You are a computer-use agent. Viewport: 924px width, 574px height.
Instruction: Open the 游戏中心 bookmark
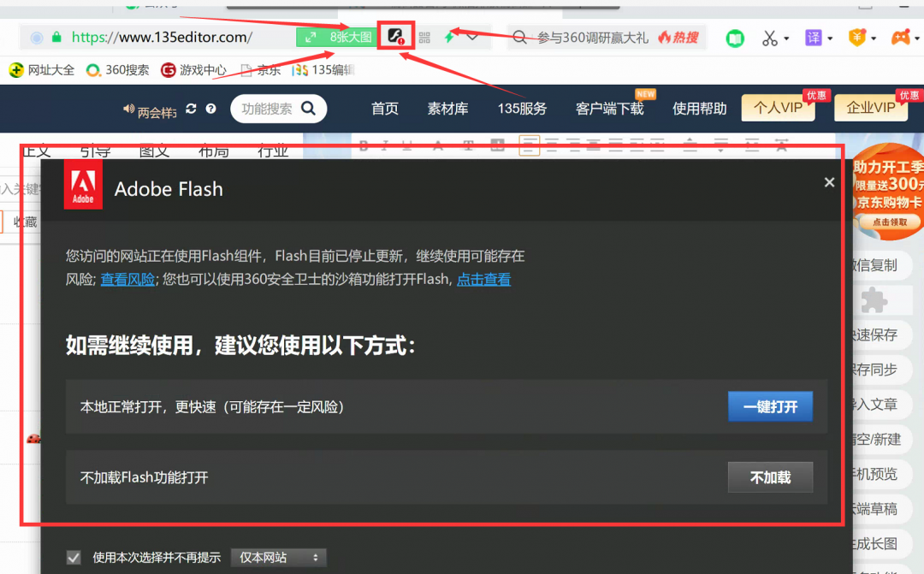point(194,70)
